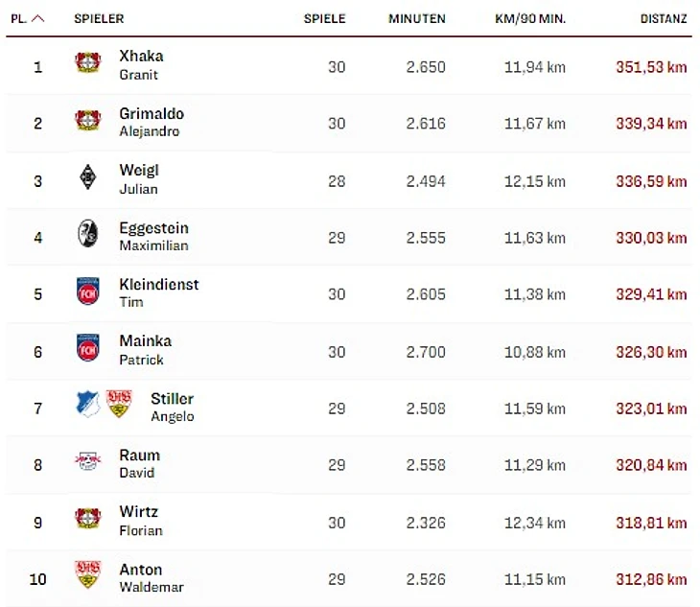The image size is (700, 607).
Task: Toggle sort arrow next to PL. header
Action: coord(38,18)
